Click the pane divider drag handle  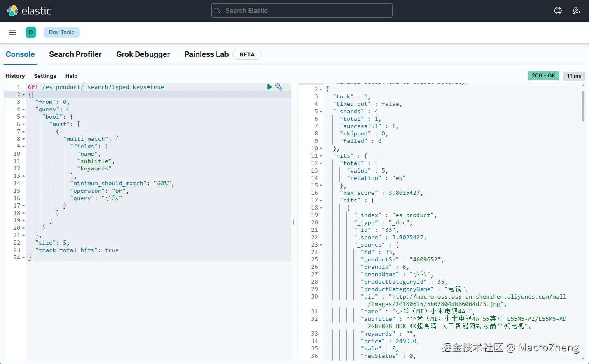[x=294, y=222]
